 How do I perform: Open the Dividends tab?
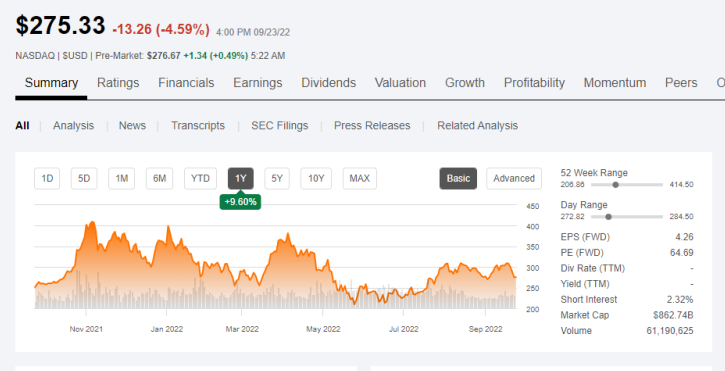(328, 83)
